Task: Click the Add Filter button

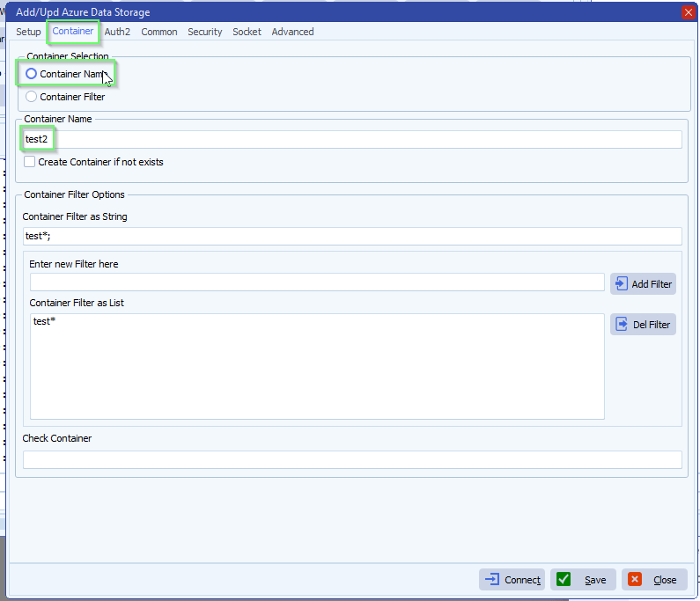Action: click(643, 283)
